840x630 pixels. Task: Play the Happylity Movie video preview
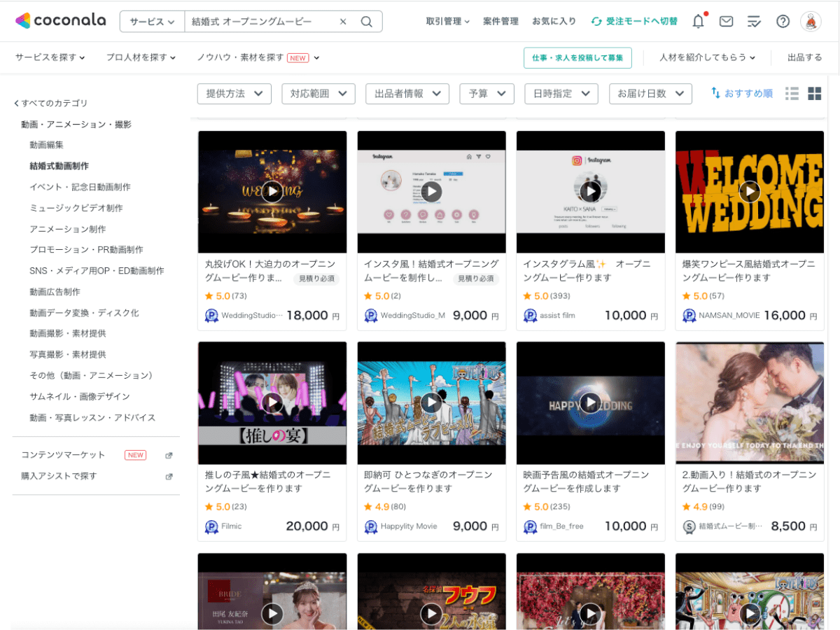click(431, 402)
